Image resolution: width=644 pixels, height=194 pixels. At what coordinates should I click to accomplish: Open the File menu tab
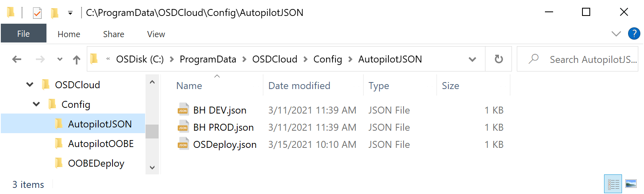tap(24, 34)
